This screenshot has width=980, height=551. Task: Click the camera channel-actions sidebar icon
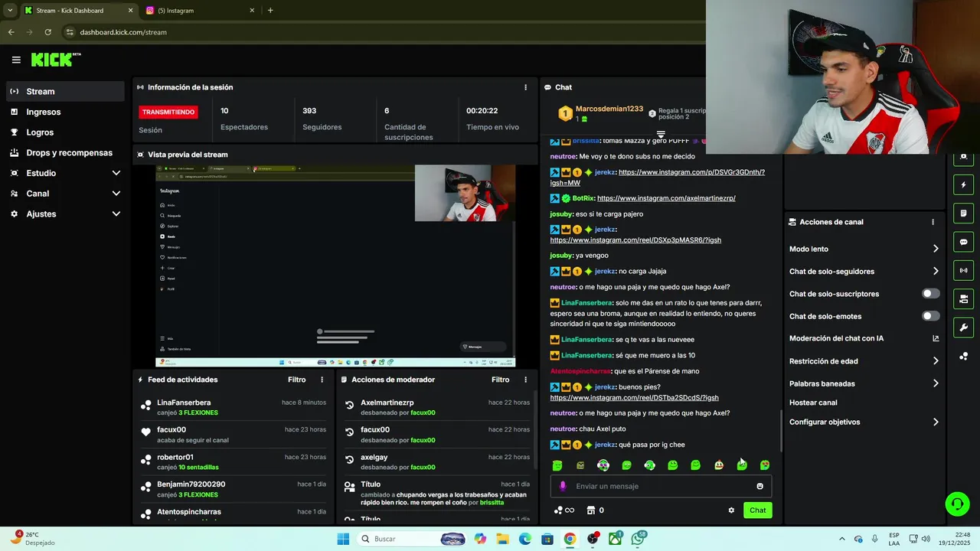[963, 299]
